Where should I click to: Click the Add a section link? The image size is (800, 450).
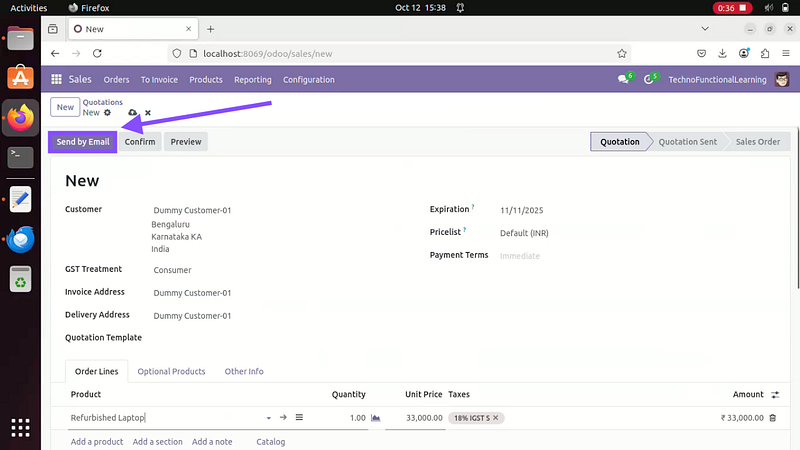pos(157,442)
